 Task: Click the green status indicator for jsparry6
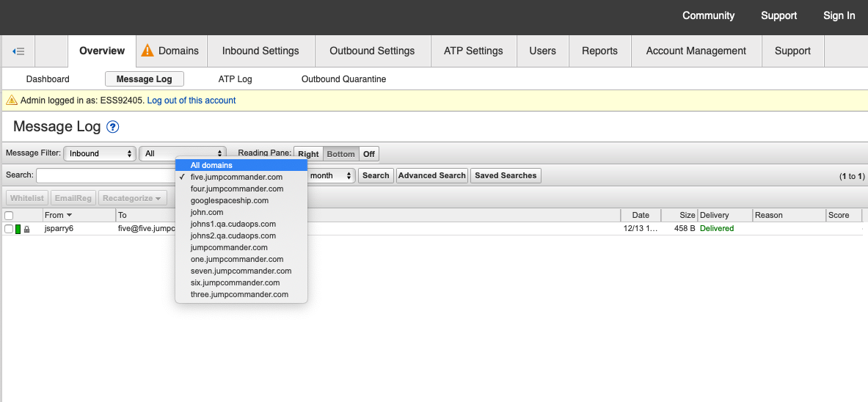point(18,229)
